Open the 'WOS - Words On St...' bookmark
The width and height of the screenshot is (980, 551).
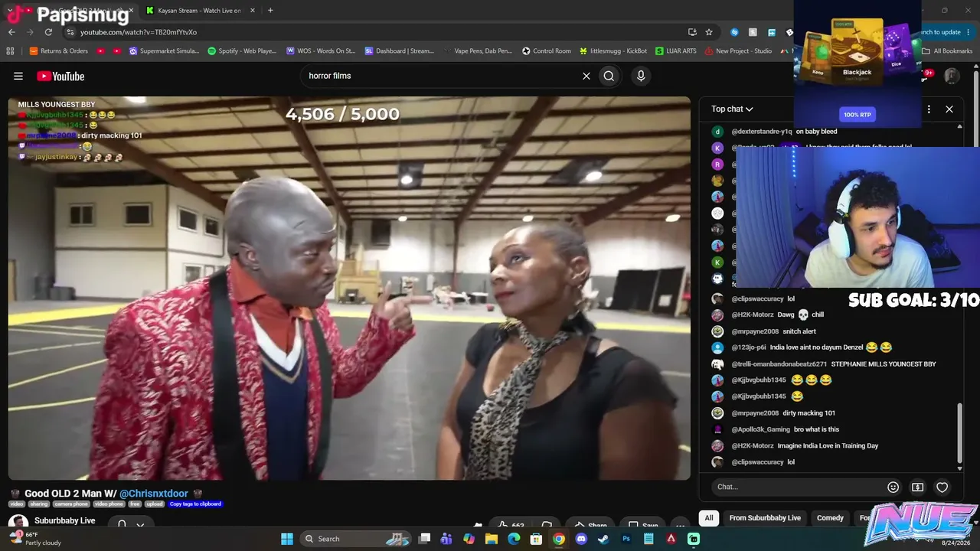[321, 51]
